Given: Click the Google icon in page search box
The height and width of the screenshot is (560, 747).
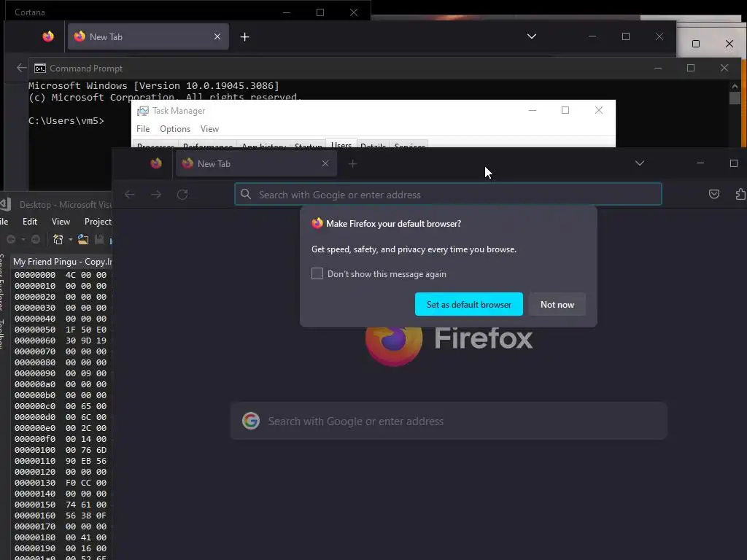Looking at the screenshot, I should click(251, 421).
